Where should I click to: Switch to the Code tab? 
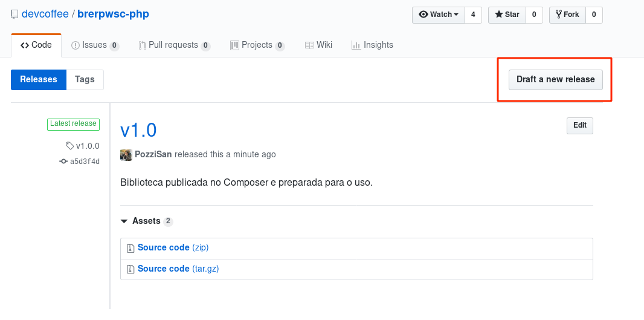(x=36, y=45)
